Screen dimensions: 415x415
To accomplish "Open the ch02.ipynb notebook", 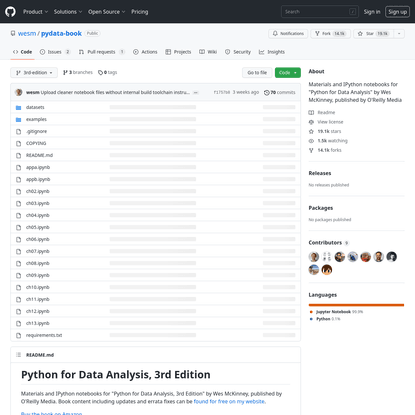I will [x=38, y=191].
